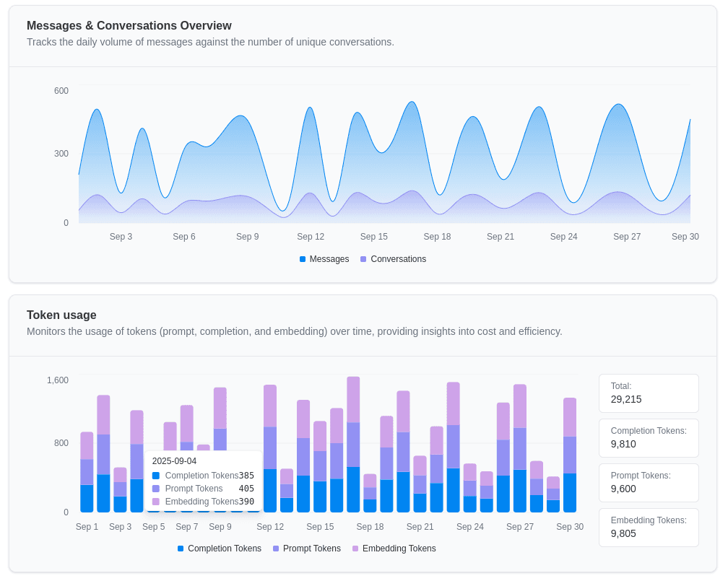Viewport: 728px width, 581px height.
Task: Click the Sep 15 label on the area chart axis
Action: [374, 237]
